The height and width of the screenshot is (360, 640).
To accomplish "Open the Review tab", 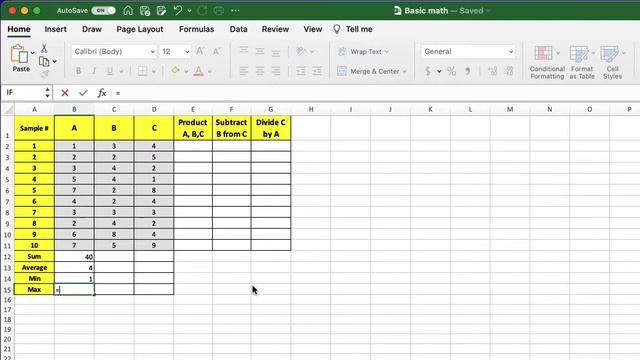I will coord(276,29).
